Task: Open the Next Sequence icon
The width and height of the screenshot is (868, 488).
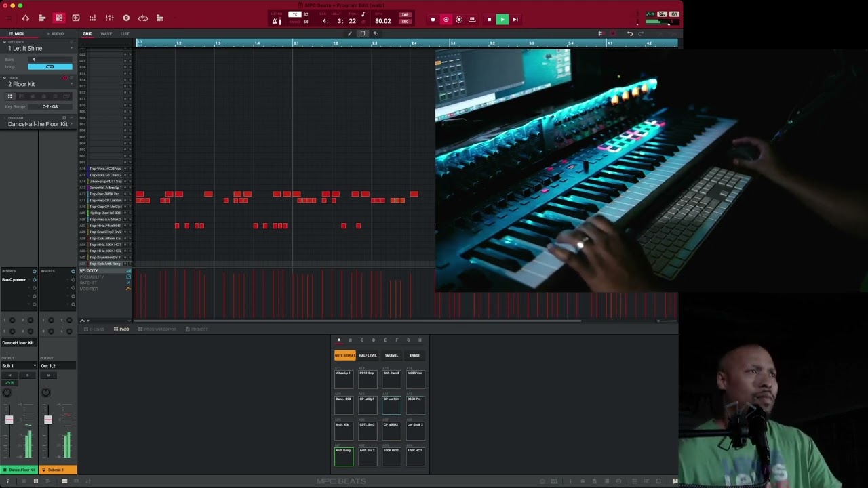Action: pos(160,18)
